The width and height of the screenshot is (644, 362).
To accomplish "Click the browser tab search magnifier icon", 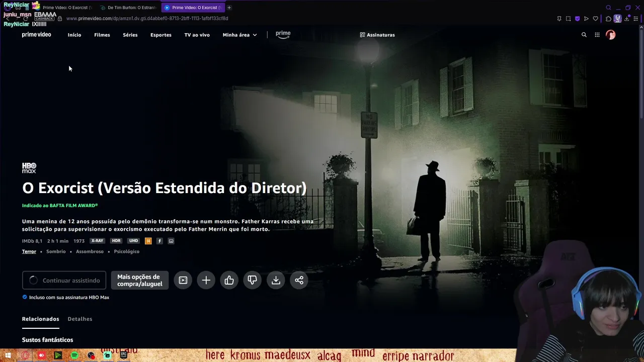I will 608,8.
